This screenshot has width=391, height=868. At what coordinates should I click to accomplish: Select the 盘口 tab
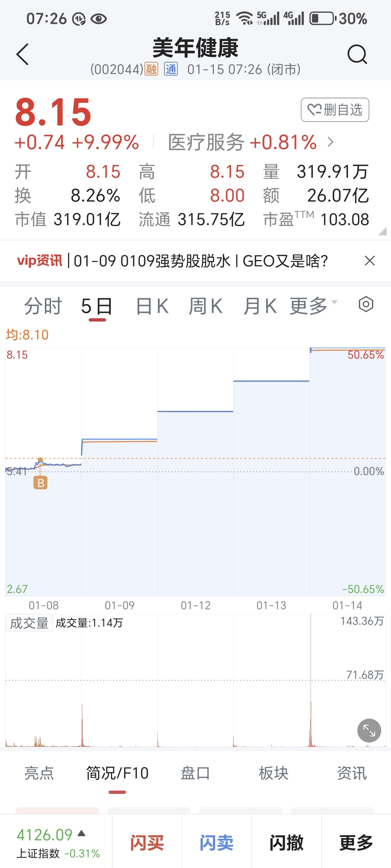click(x=195, y=773)
